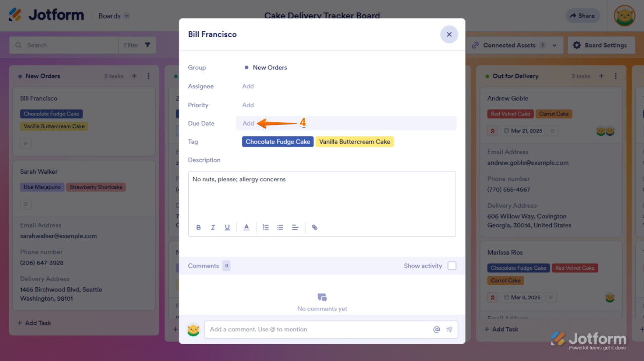The width and height of the screenshot is (644, 361).
Task: Click Add next to Due Date
Action: point(248,123)
